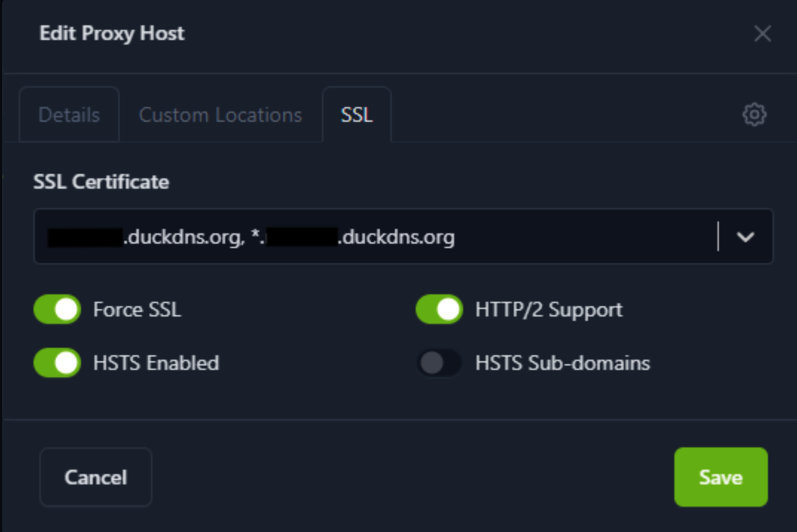
Task: Click the "Force SSL" label text
Action: point(137,309)
